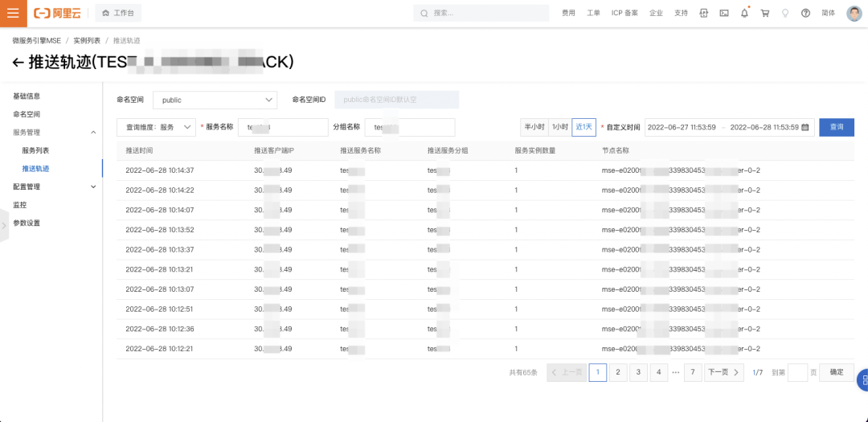This screenshot has width=868, height=422.
Task: Go to 实例列表 breadcrumb
Action: [87, 40]
